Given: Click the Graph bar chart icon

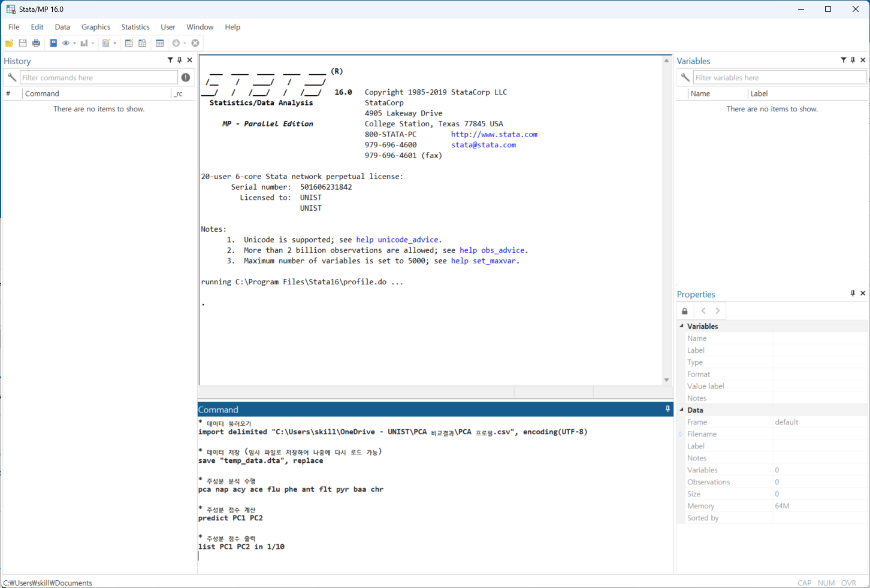Looking at the screenshot, I should [x=84, y=43].
